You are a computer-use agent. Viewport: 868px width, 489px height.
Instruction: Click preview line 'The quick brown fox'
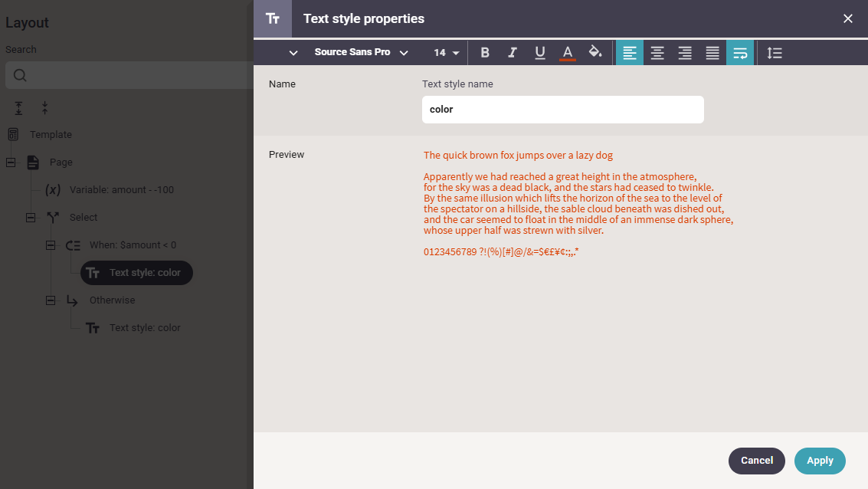(518, 155)
